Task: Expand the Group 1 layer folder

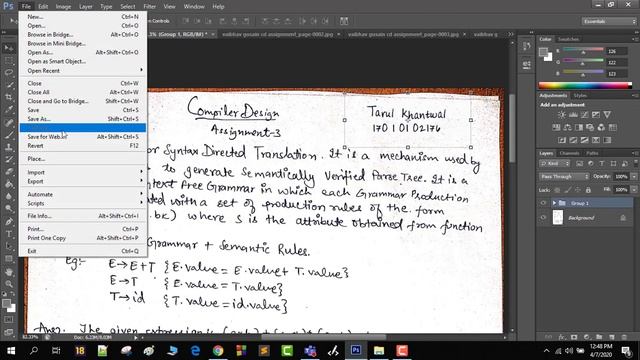Action: [x=554, y=203]
